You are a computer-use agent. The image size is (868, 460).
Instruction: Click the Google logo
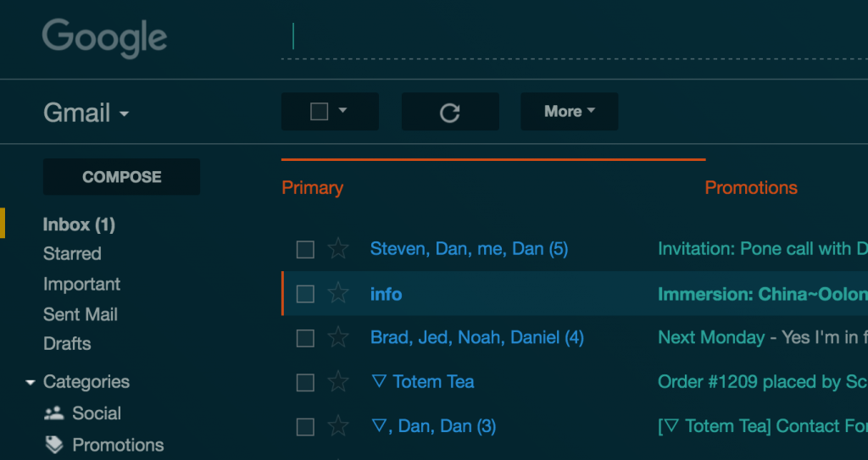coord(104,38)
